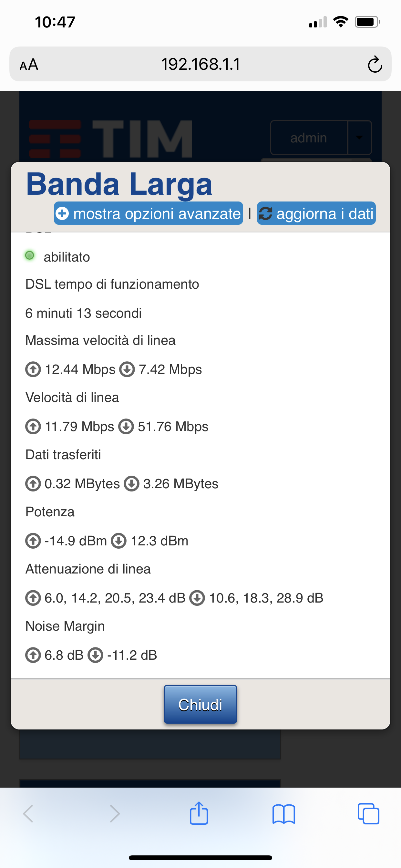Click upload arrow icon beside 6.8 dB
The height and width of the screenshot is (868, 401).
point(33,656)
